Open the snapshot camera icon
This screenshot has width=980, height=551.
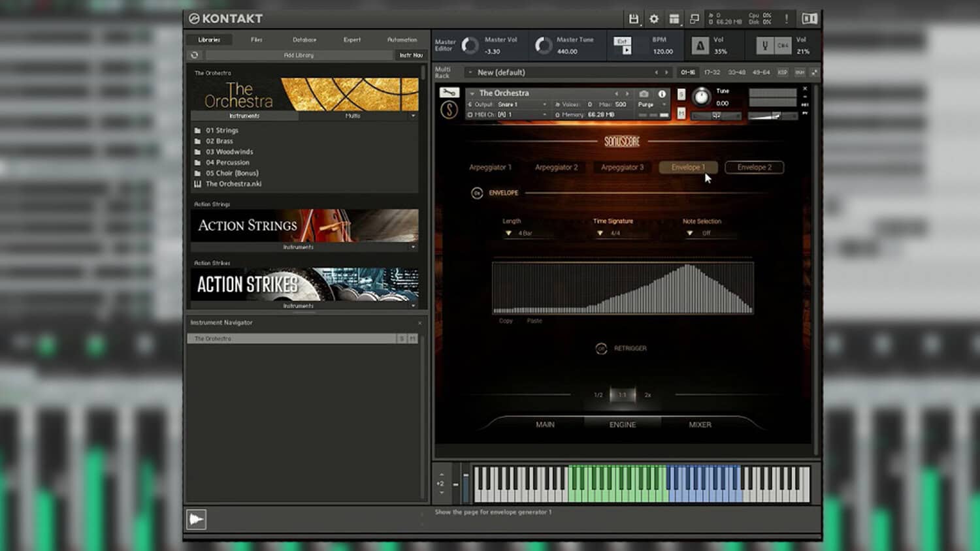(644, 94)
